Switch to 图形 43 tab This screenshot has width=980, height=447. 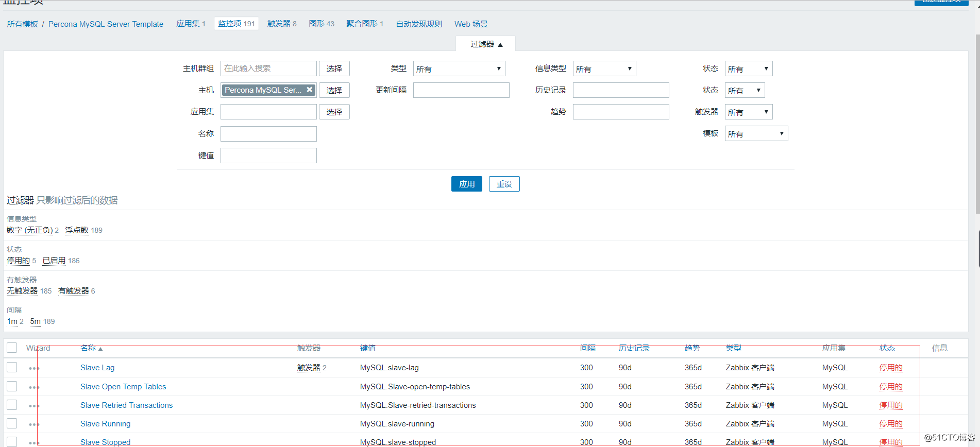pos(322,24)
